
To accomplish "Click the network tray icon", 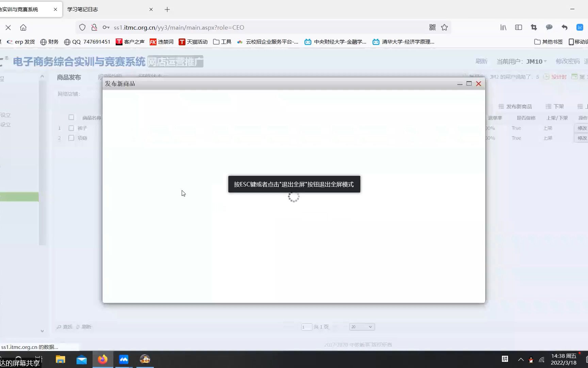I will pos(542,359).
